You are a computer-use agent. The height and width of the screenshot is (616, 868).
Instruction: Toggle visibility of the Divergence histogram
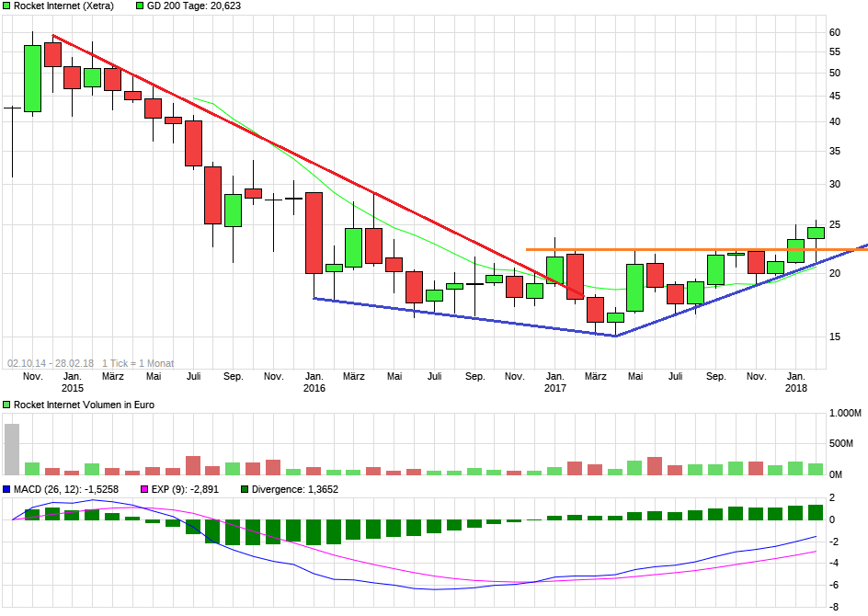(245, 489)
